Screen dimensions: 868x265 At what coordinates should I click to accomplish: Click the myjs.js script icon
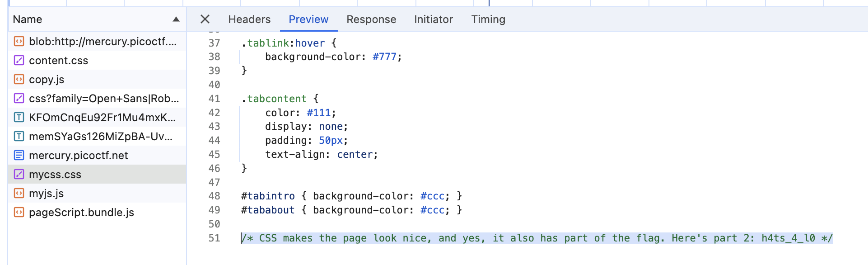click(19, 194)
